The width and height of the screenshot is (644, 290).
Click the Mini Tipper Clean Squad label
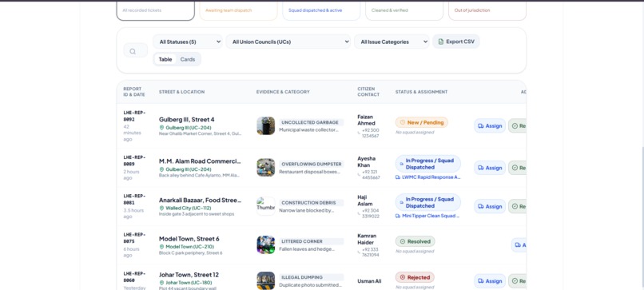coord(427,216)
